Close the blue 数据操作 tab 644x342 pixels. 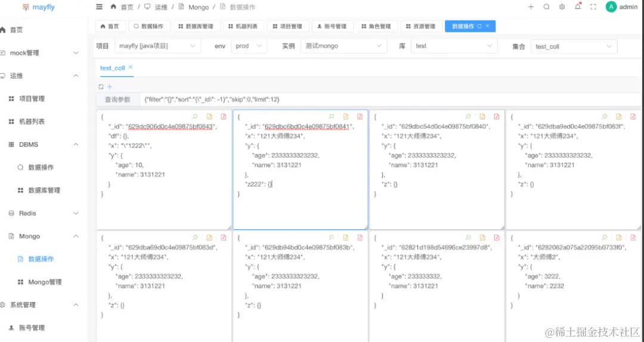[x=488, y=26]
